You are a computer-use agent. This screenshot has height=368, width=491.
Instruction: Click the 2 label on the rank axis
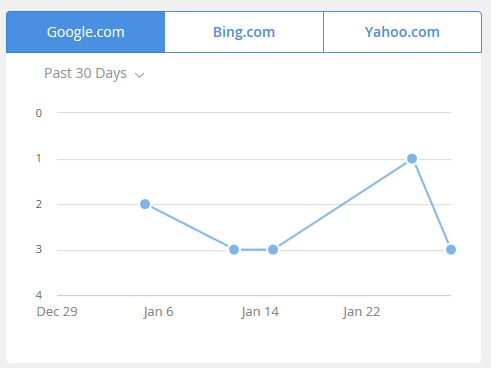pos(39,204)
